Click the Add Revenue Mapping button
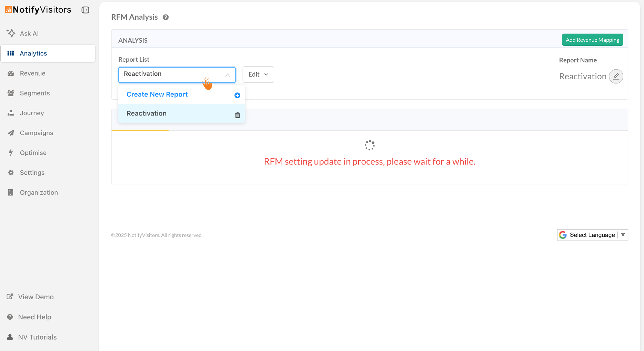Viewport: 644px width, 351px height. coord(592,40)
